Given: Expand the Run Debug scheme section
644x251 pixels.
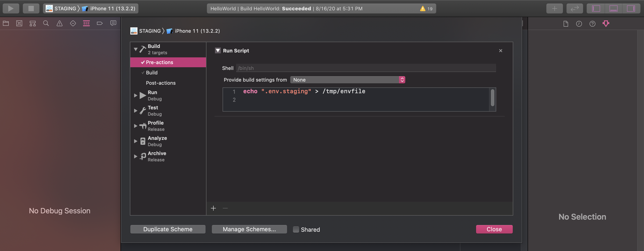Looking at the screenshot, I should click(135, 95).
